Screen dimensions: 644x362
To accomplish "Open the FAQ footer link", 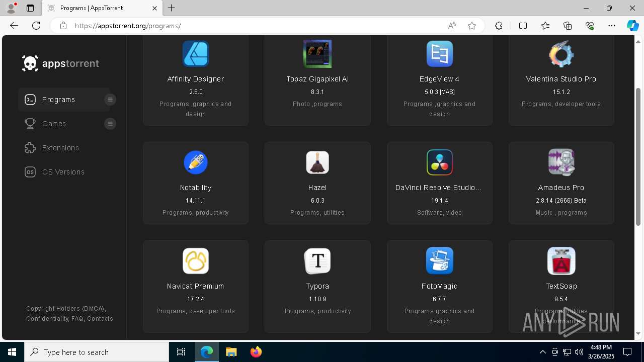I will [77, 319].
